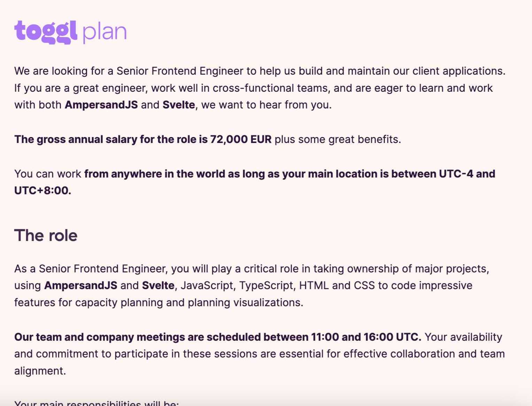The image size is (532, 406).
Task: Click the word "TypeScript"
Action: [266, 285]
